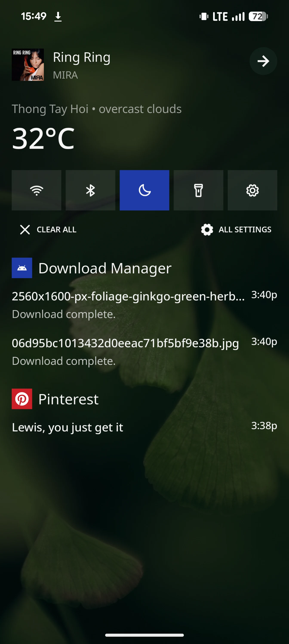Open the 2560x1600-px-foliage-ginkgo download notification
Viewport: 289px width, 644px height.
pyautogui.click(x=144, y=305)
